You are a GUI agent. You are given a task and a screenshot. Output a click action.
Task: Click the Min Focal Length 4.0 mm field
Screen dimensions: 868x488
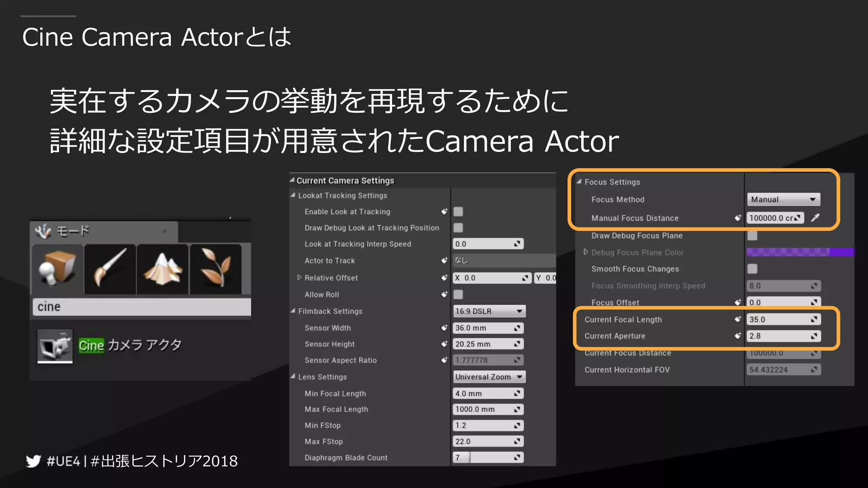coord(488,394)
